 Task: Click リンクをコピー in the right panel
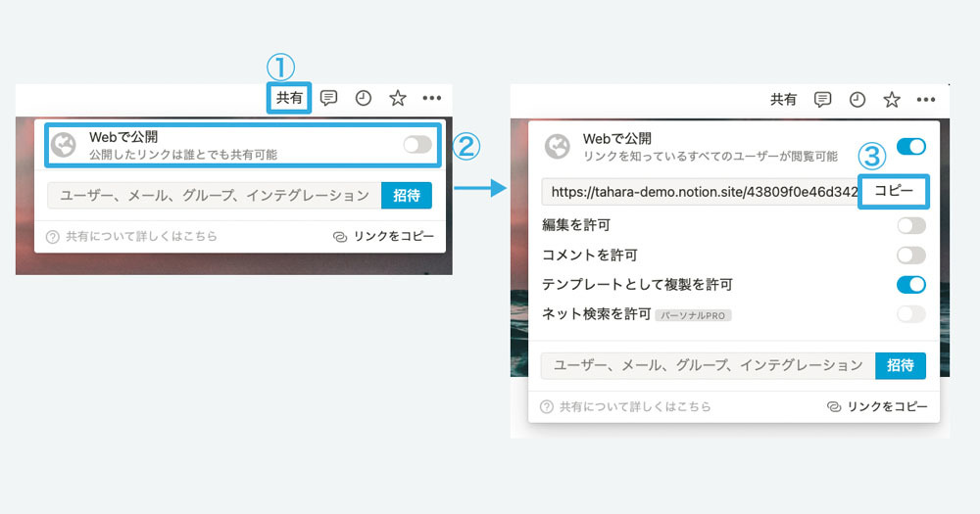coord(888,406)
